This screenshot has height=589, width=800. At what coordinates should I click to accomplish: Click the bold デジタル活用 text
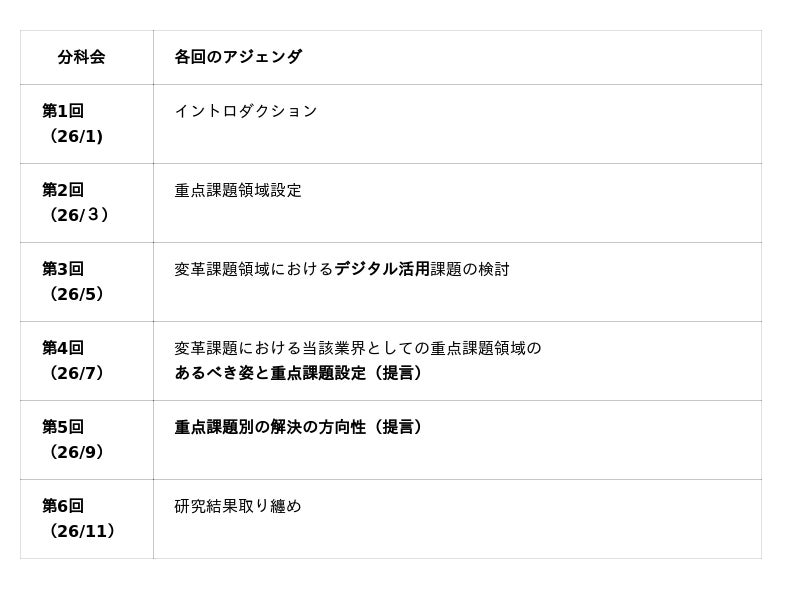pyautogui.click(x=382, y=269)
